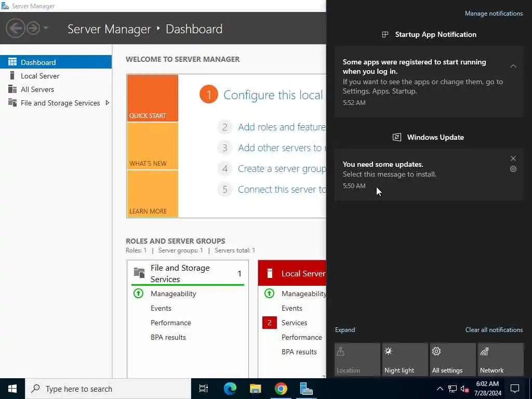
Task: Expand the File and Storage Services arrow
Action: click(x=107, y=102)
